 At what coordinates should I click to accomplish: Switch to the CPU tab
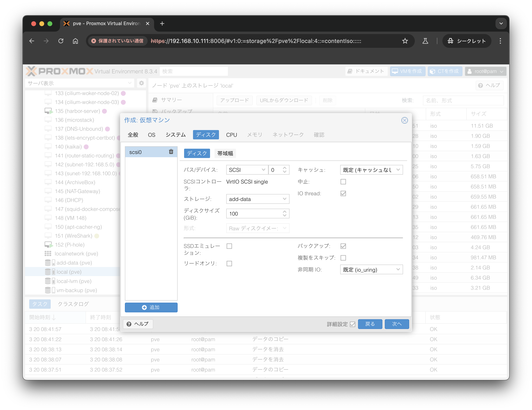[231, 135]
